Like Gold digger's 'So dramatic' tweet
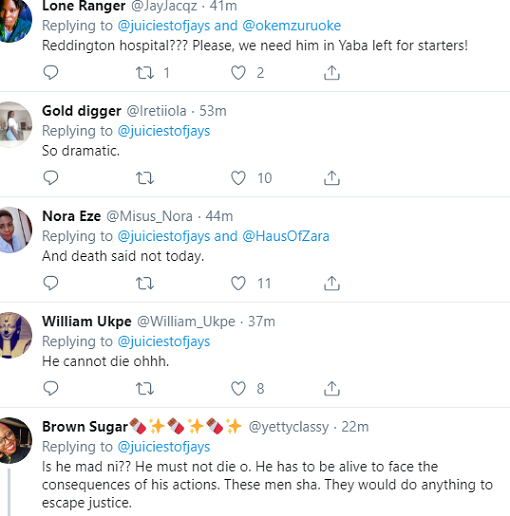 238,178
